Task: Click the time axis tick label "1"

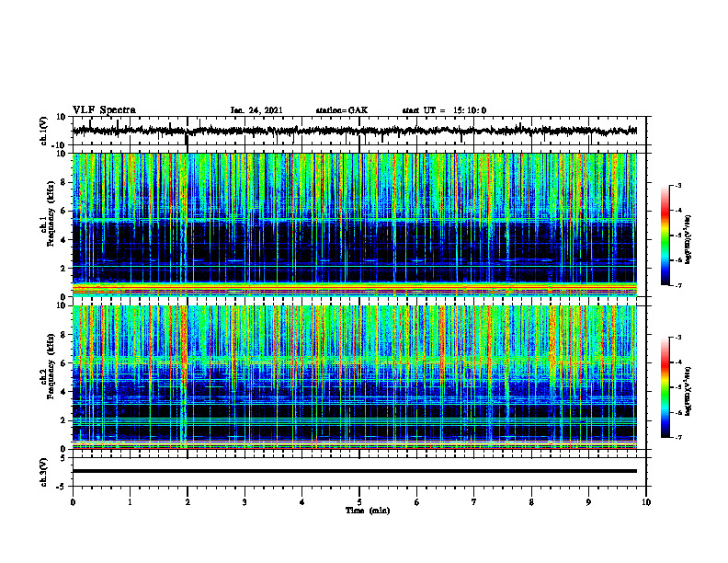Action: pyautogui.click(x=130, y=502)
